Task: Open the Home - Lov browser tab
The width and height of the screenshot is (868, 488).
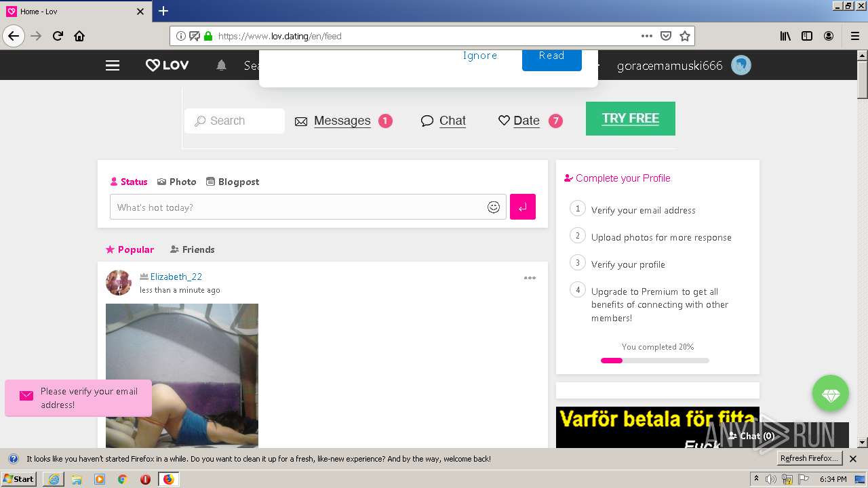Action: point(76,12)
